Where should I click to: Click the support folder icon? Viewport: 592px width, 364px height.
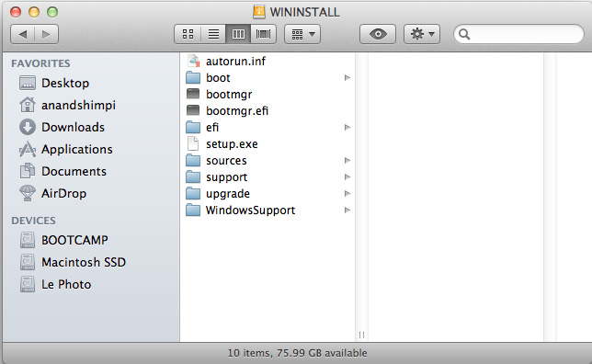point(193,177)
